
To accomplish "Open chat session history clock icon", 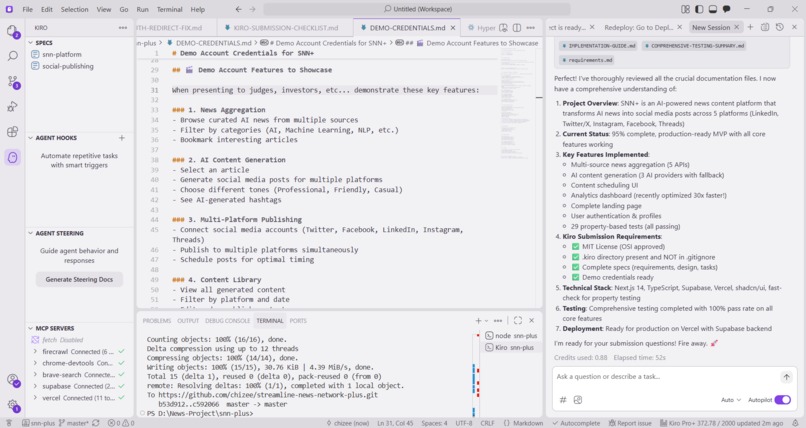I will pyautogui.click(x=780, y=27).
